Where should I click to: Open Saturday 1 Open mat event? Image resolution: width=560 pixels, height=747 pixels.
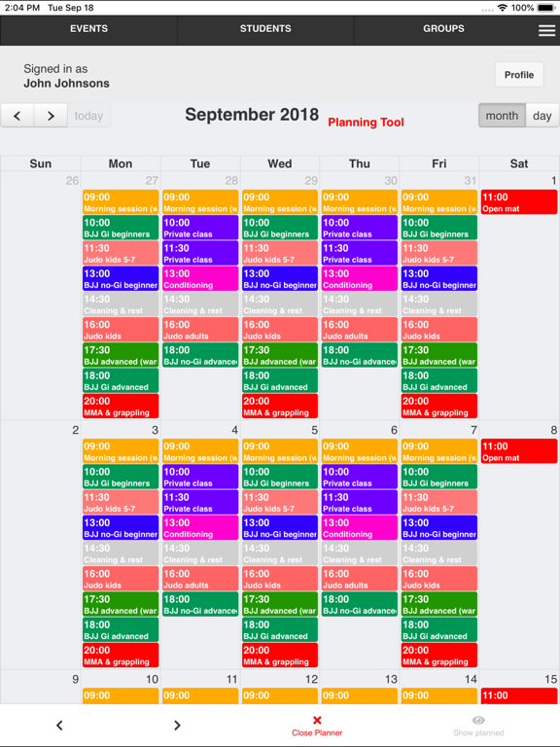click(518, 202)
